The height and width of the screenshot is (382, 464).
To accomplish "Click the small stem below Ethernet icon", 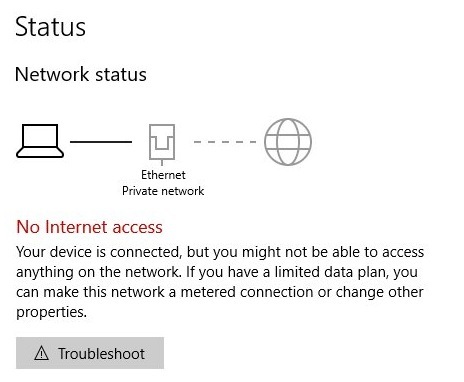I will [162, 163].
